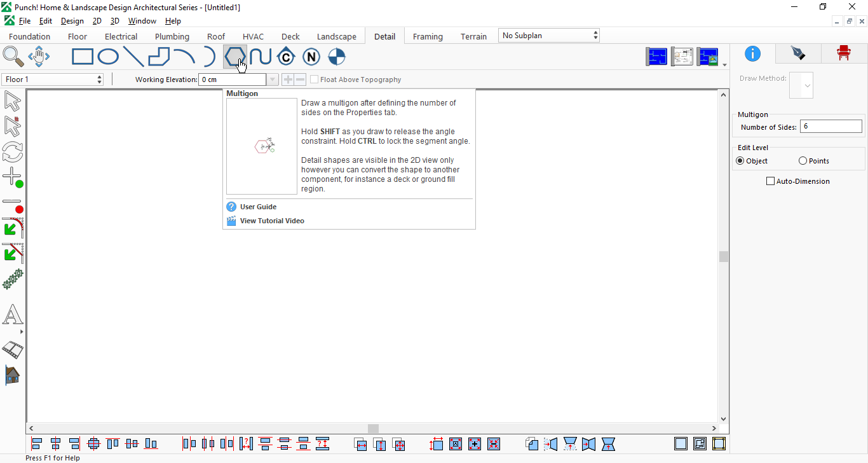Switch to the Framing tab
The height and width of the screenshot is (463, 868).
pyautogui.click(x=428, y=36)
